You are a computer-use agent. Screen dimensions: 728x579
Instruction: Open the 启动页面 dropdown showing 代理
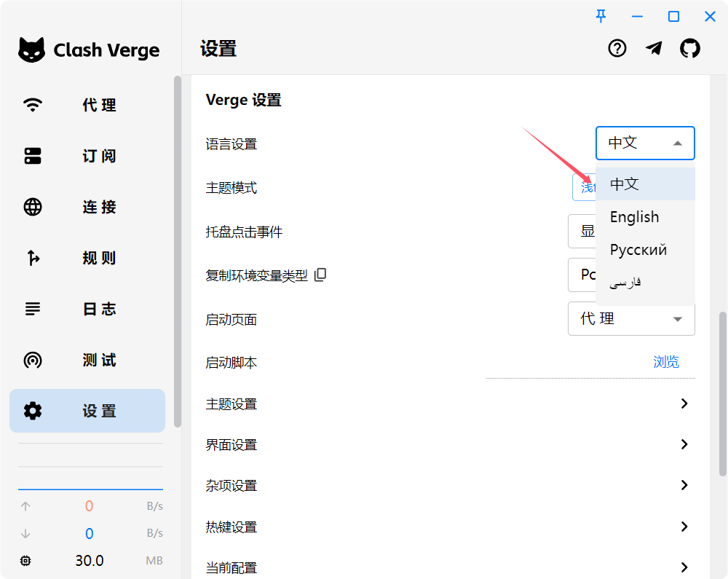point(630,319)
